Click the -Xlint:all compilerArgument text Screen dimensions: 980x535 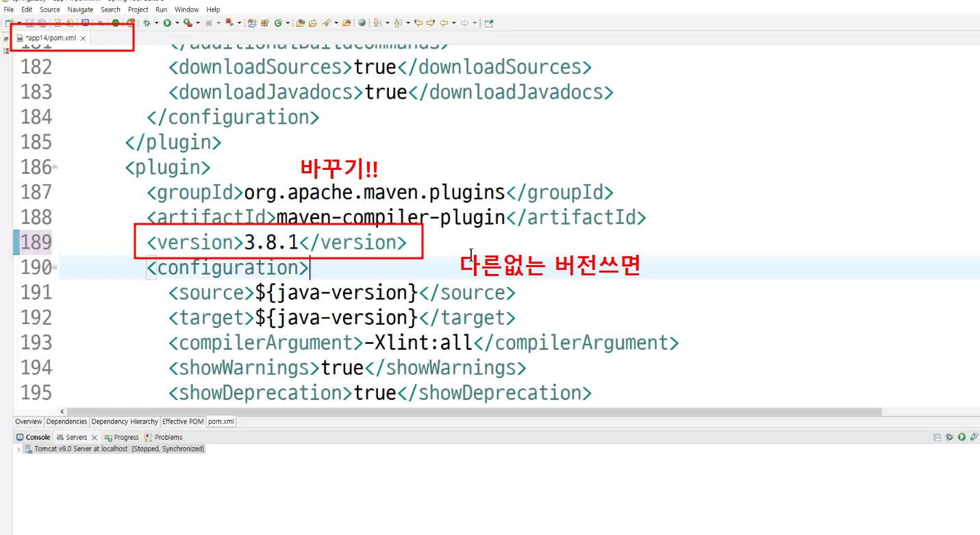click(417, 343)
